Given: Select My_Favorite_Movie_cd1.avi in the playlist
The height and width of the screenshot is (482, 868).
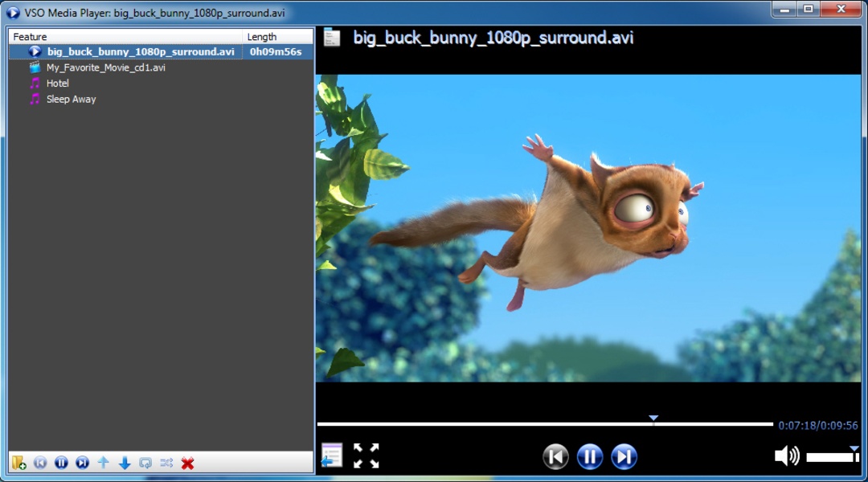Looking at the screenshot, I should click(x=105, y=67).
